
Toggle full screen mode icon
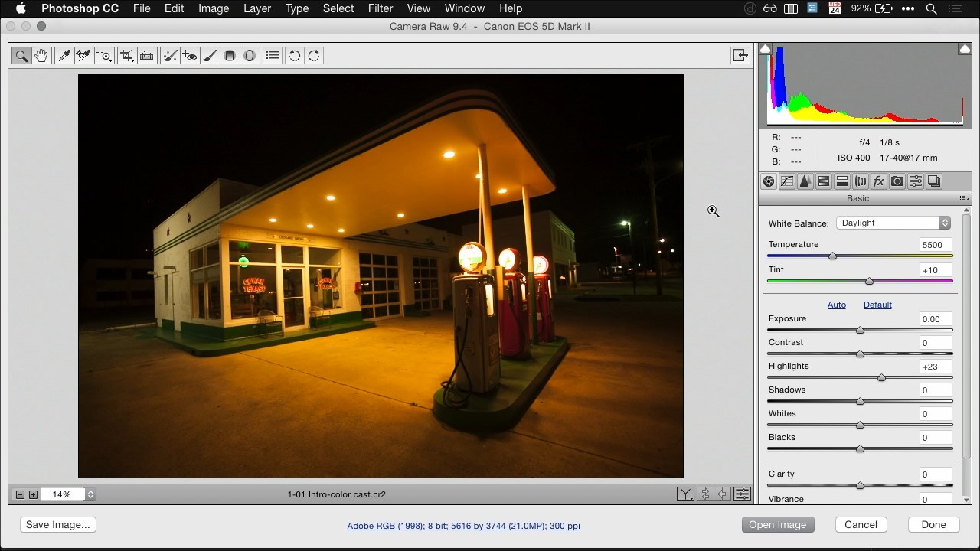[x=740, y=55]
